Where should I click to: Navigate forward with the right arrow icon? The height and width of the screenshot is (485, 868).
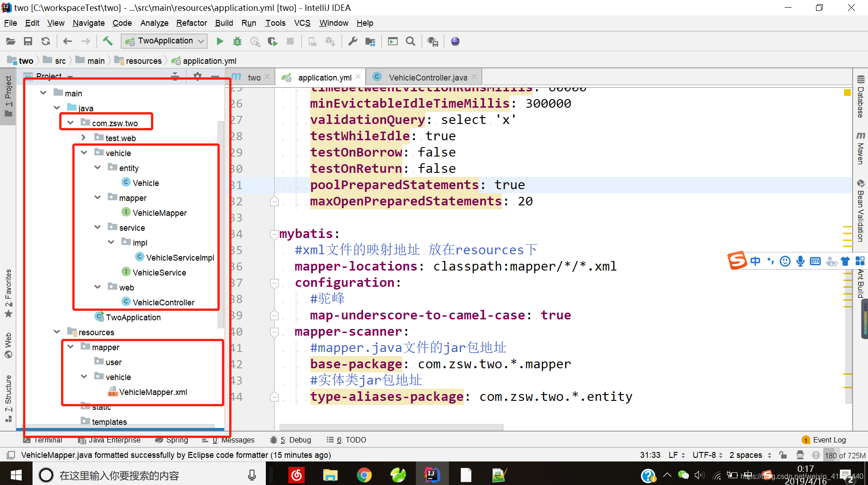pyautogui.click(x=85, y=41)
